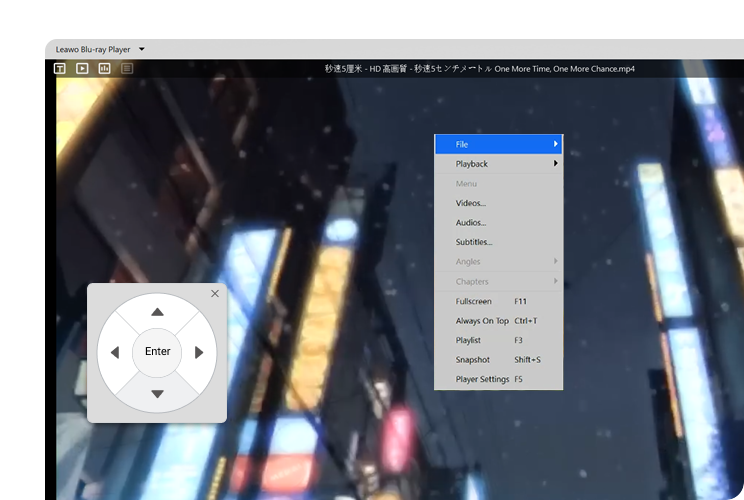
Task: Click the right arrow on the remote
Action: (x=199, y=352)
